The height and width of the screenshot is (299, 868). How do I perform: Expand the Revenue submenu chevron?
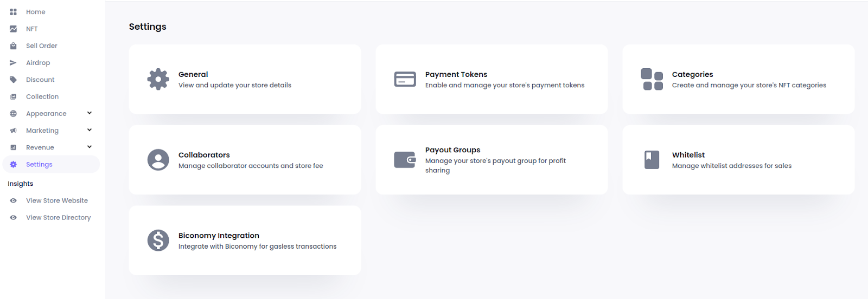pos(90,147)
